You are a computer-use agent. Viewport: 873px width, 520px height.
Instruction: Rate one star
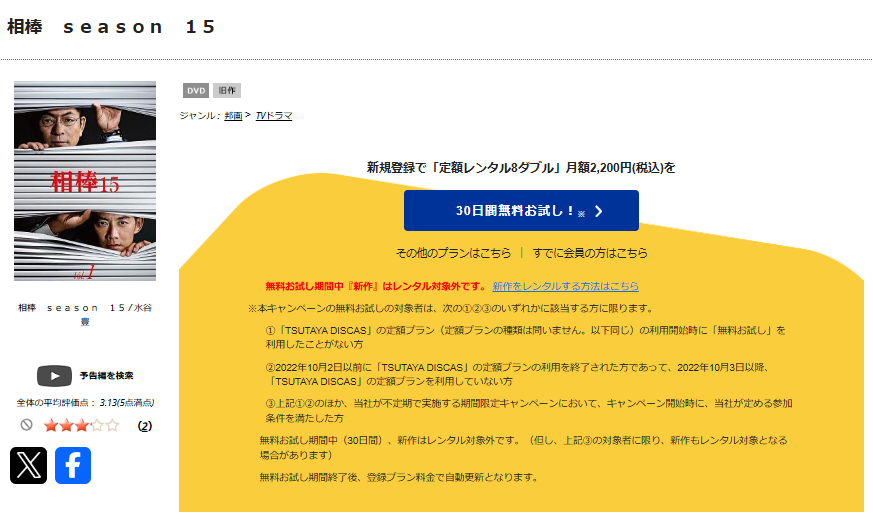tap(51, 426)
